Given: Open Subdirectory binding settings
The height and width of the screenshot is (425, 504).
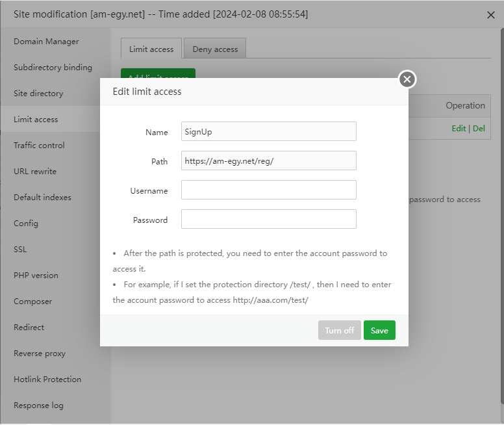Looking at the screenshot, I should pyautogui.click(x=53, y=68).
